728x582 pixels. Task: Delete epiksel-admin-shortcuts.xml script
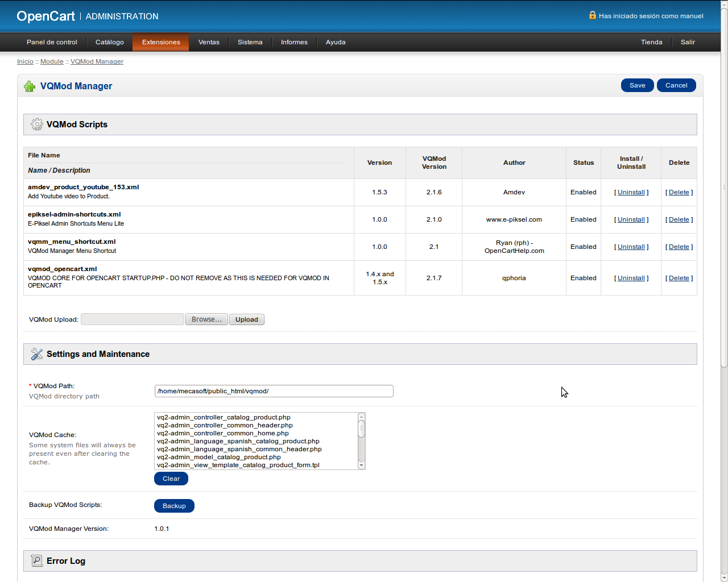tap(679, 219)
